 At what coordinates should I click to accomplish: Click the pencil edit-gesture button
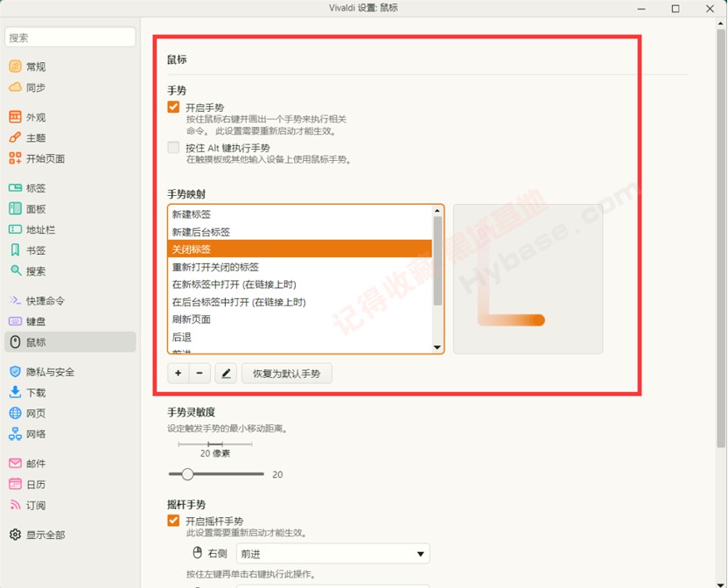click(226, 373)
